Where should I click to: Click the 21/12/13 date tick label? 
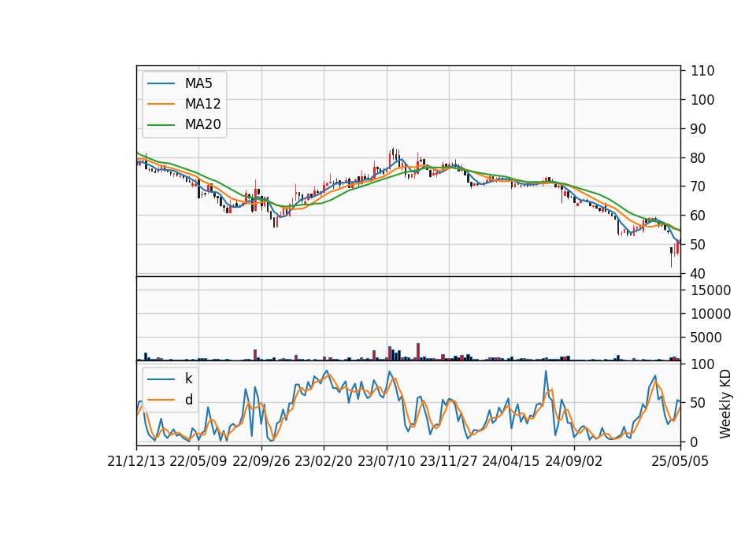point(136,461)
